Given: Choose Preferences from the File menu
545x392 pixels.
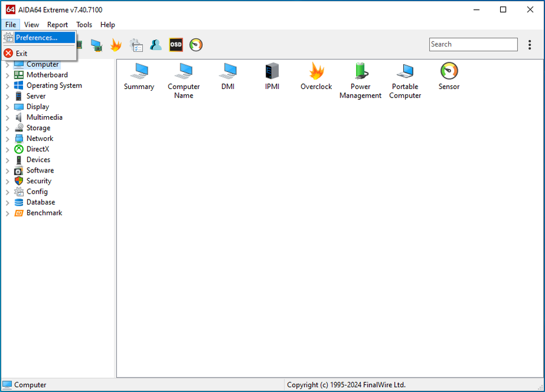Looking at the screenshot, I should (36, 38).
